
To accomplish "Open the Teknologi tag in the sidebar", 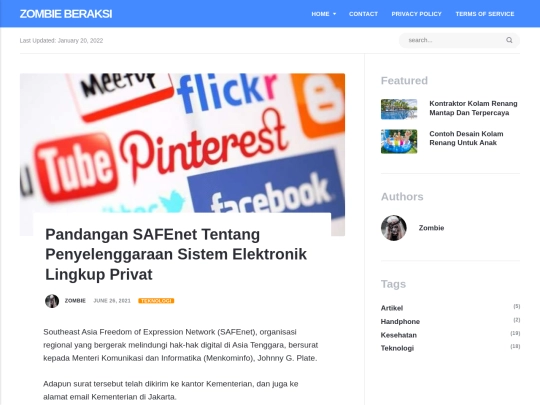I will pyautogui.click(x=397, y=348).
